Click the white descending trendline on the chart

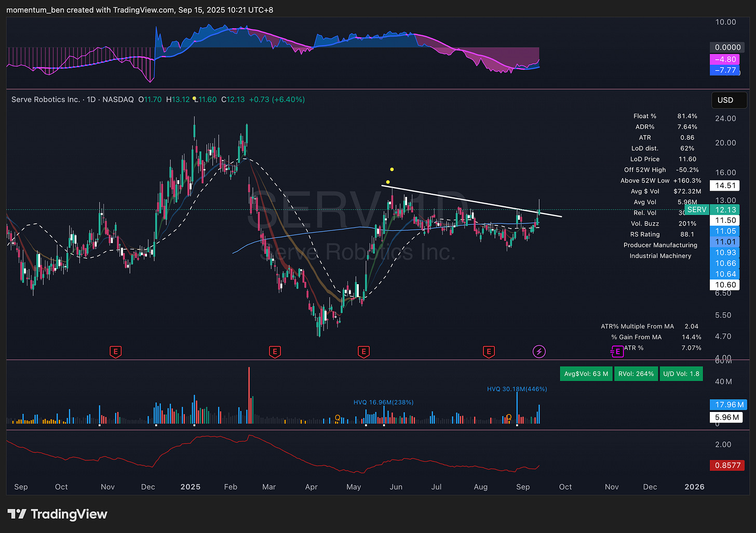pyautogui.click(x=471, y=201)
